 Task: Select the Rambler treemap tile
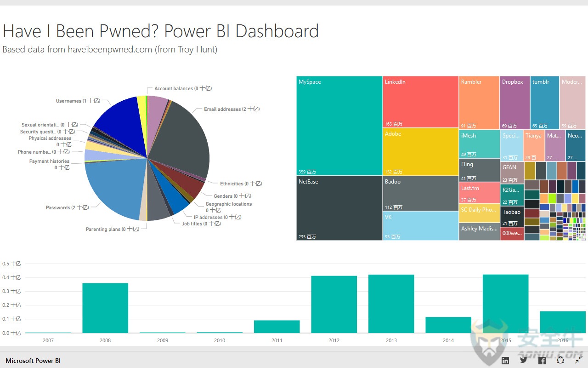point(479,103)
